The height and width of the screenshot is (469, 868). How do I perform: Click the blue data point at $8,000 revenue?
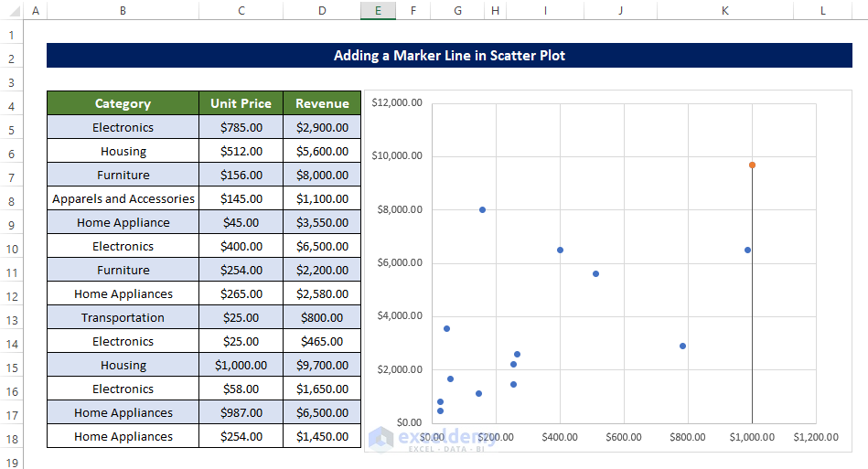[x=482, y=209]
